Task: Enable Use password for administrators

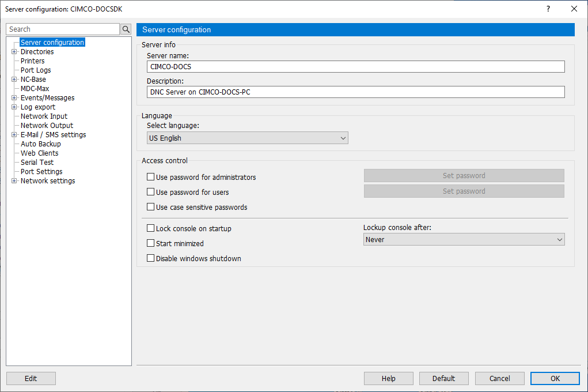Action: (x=150, y=177)
